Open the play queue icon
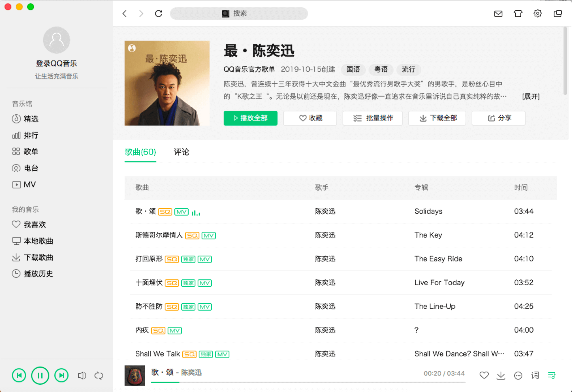572x392 pixels. point(552,375)
